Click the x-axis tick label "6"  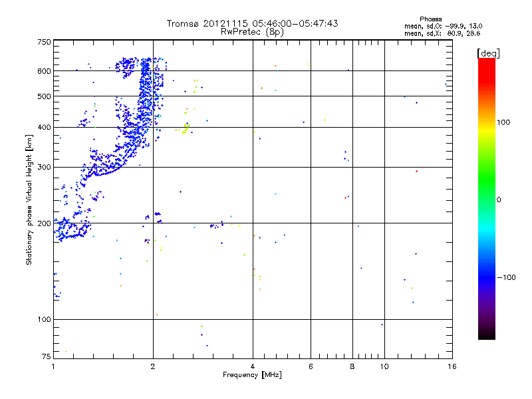point(311,366)
